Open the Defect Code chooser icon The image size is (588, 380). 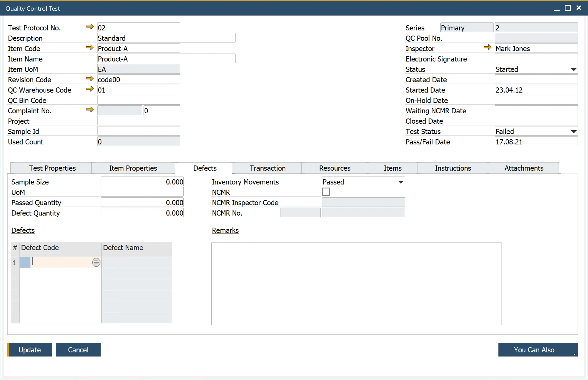pyautogui.click(x=96, y=263)
